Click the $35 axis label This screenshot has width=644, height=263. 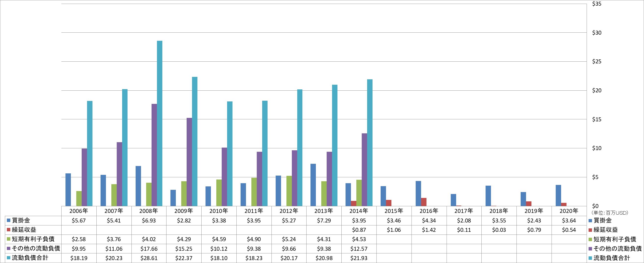597,4
